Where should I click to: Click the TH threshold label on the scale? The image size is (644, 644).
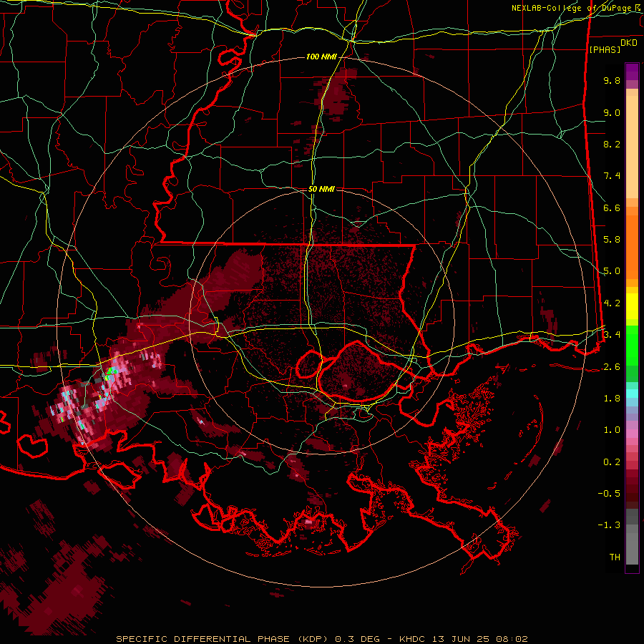pyautogui.click(x=615, y=557)
